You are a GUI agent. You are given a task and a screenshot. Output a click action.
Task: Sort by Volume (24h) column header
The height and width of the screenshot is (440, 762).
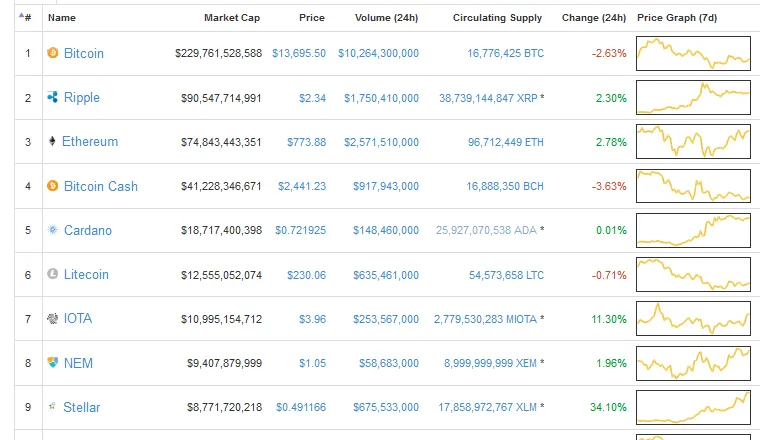[386, 18]
